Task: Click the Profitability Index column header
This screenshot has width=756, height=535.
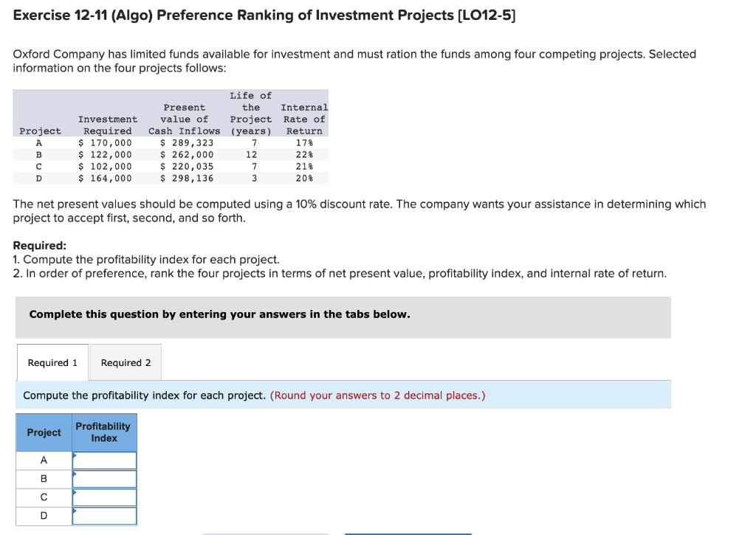Action: pyautogui.click(x=104, y=432)
